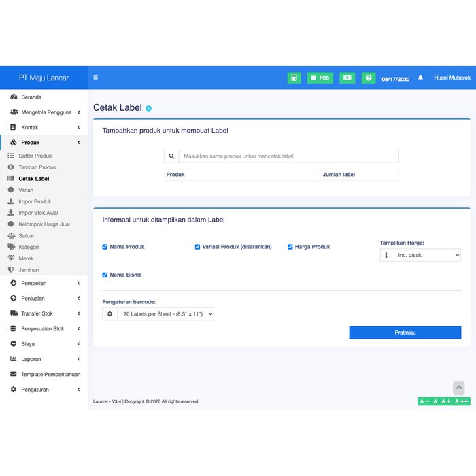Viewport: 476px width, 476px height.
Task: Toggle the Harga Produk checkbox
Action: (x=290, y=247)
